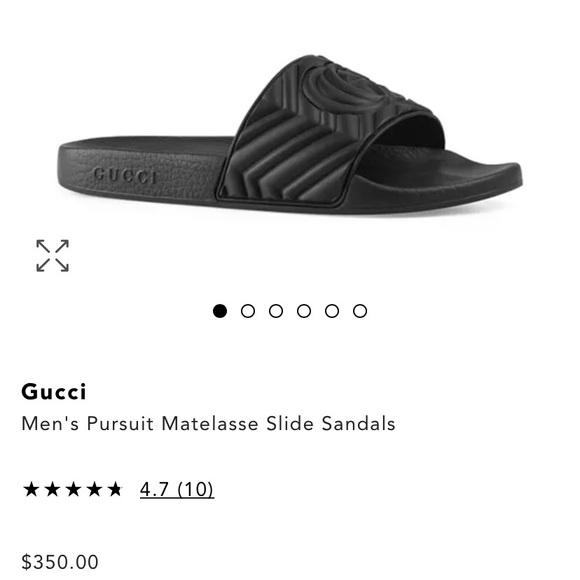Show the third product image dot
Image resolution: width=580 pixels, height=580 pixels.
[x=276, y=311]
